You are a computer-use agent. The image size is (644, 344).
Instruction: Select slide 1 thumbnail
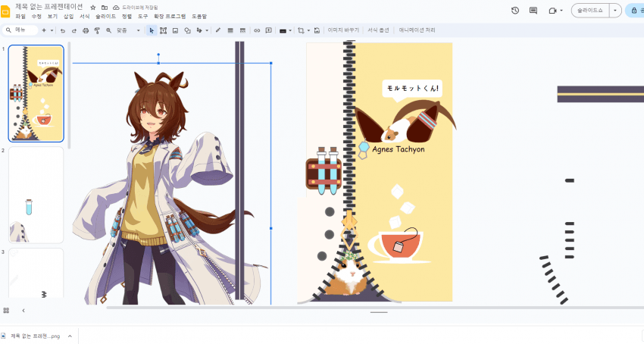coord(36,93)
